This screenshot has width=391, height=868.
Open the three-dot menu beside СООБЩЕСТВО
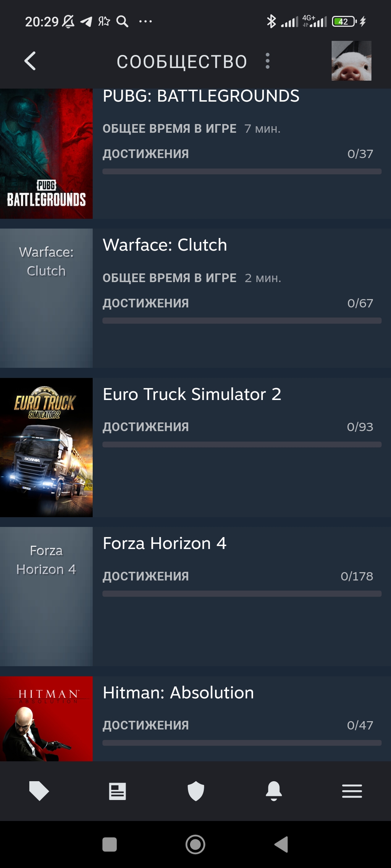(x=268, y=61)
